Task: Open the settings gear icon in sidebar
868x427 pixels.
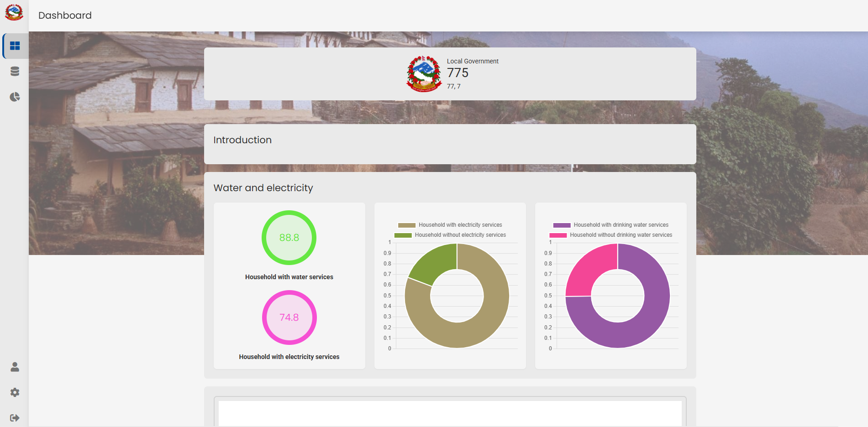Action: coord(15,392)
